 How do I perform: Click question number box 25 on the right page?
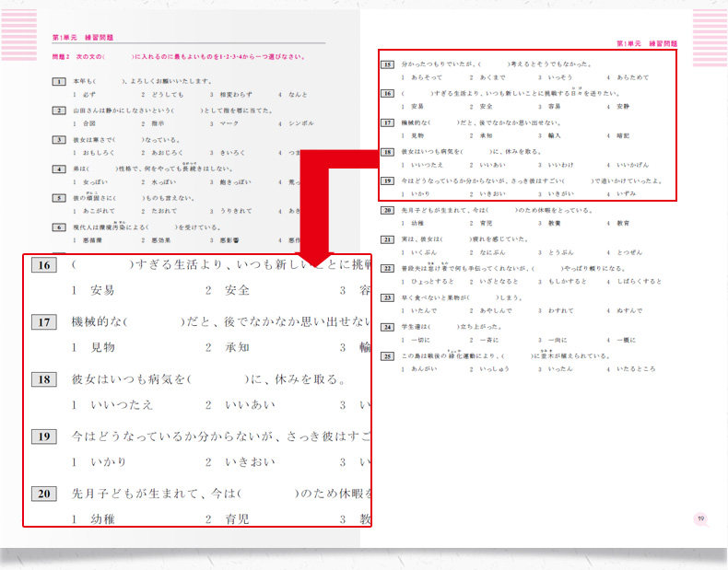(387, 356)
